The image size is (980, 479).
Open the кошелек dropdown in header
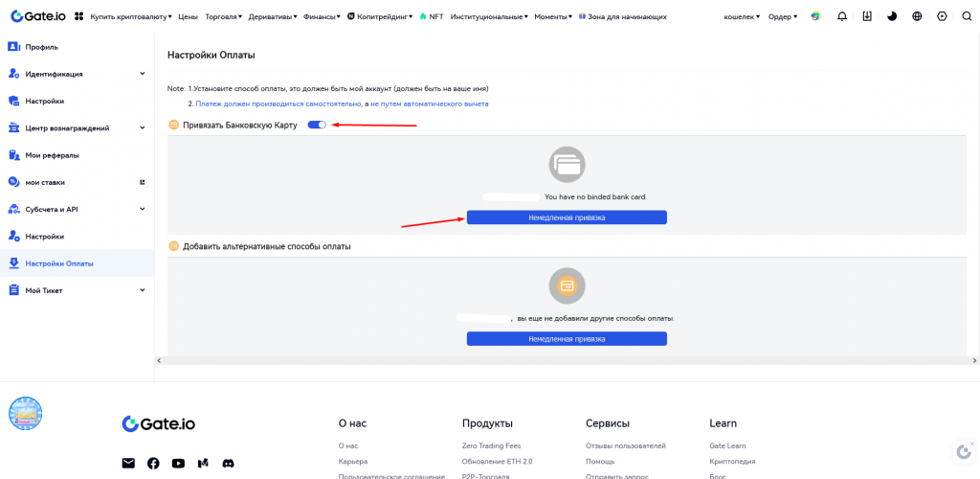click(x=743, y=16)
